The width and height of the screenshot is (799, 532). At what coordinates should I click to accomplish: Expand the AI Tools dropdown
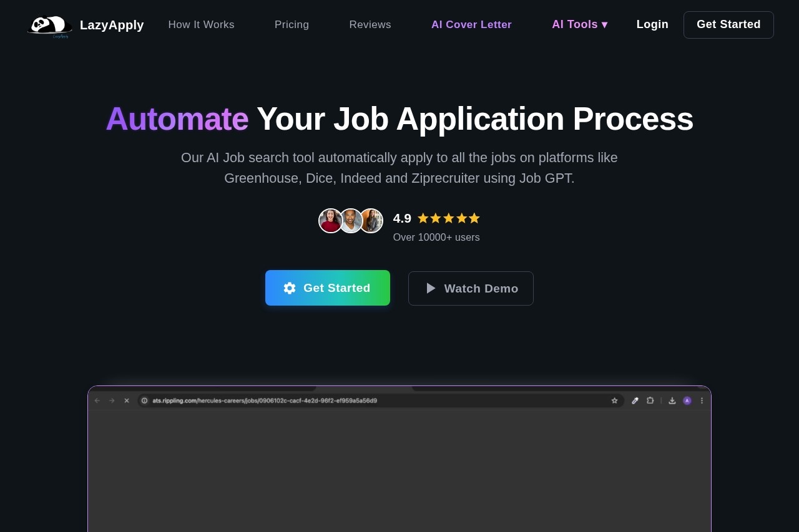[x=579, y=24]
